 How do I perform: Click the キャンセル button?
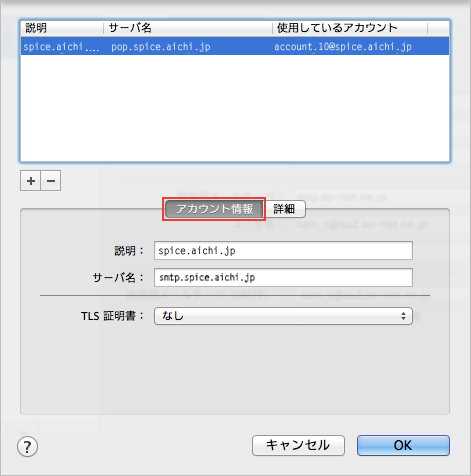click(298, 445)
